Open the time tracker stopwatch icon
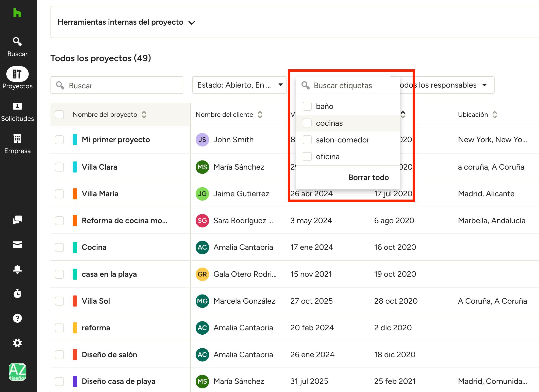The height and width of the screenshot is (392, 539). (x=17, y=293)
